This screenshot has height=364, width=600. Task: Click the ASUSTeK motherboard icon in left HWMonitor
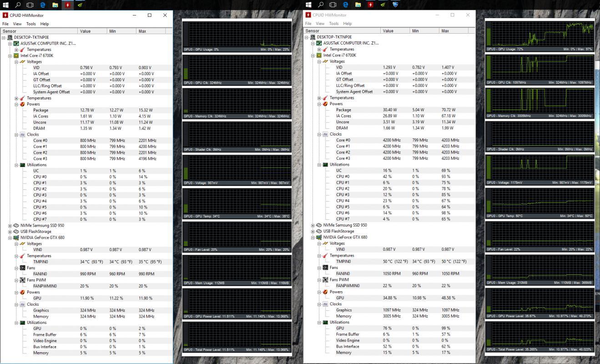[x=16, y=43]
